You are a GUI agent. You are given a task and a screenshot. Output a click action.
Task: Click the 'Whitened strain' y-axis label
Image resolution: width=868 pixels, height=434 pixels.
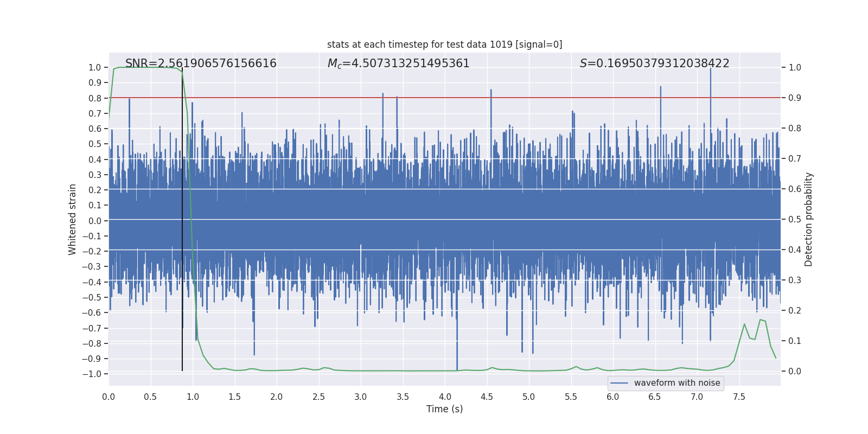point(72,219)
